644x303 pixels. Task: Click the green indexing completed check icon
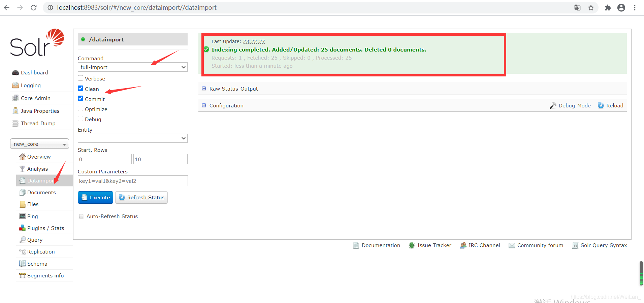[206, 49]
